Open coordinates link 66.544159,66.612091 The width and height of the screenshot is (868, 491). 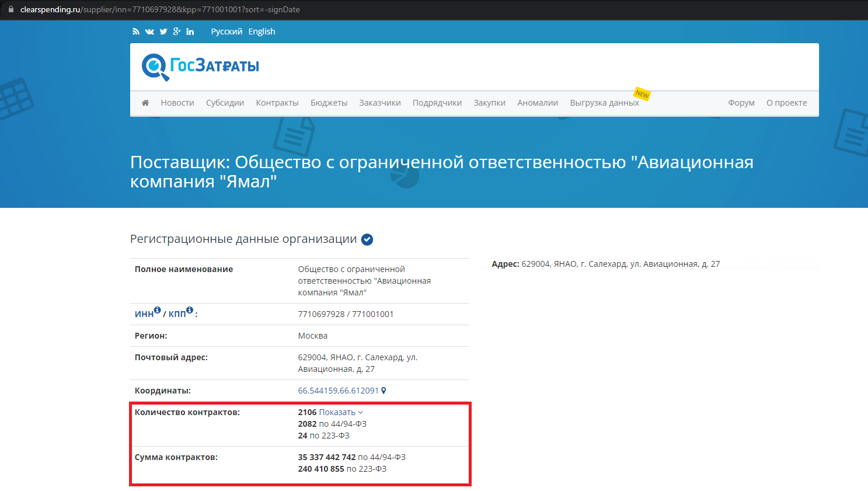pyautogui.click(x=339, y=391)
